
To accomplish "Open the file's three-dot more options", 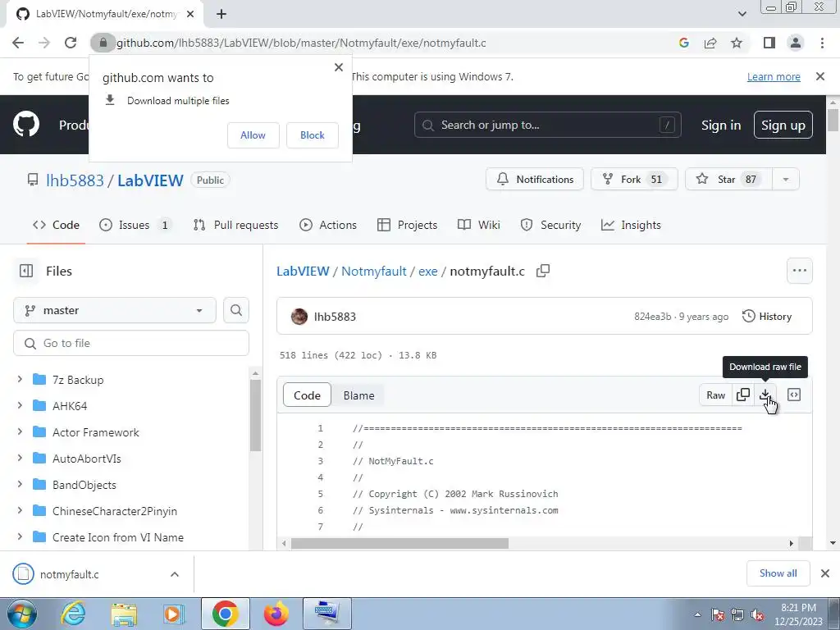I will coord(799,271).
